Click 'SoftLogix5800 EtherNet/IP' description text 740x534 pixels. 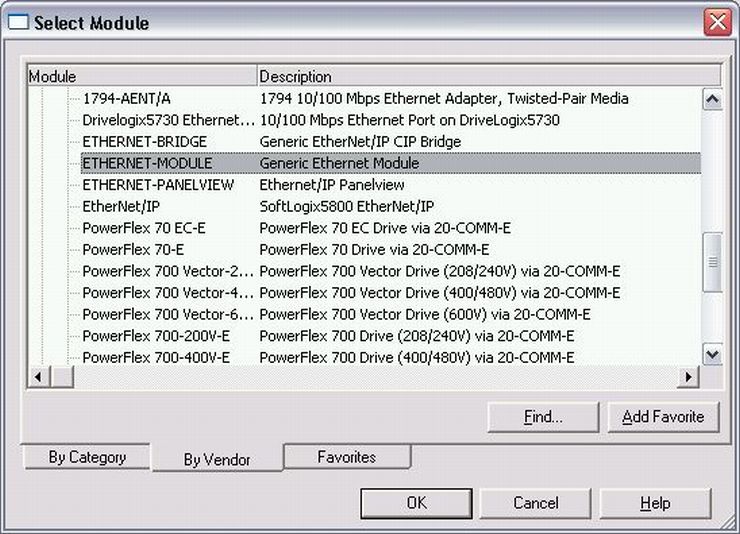(x=346, y=207)
